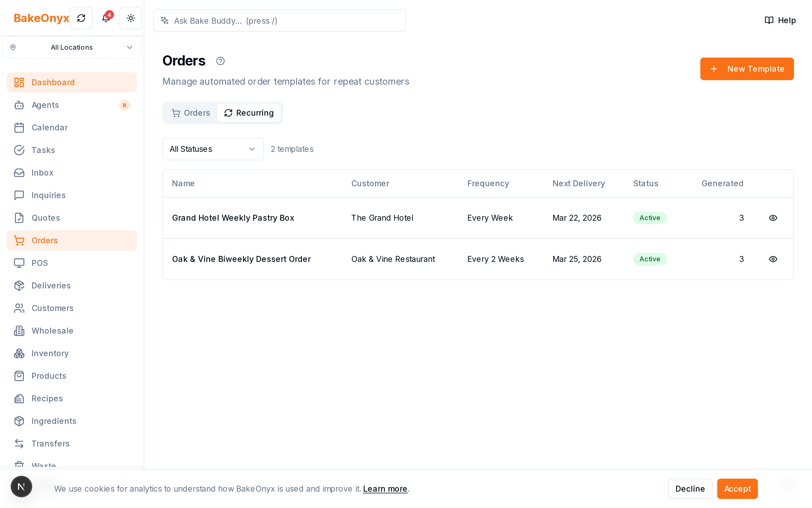Open the Calendar page icon
The height and width of the screenshot is (508, 812).
click(19, 128)
